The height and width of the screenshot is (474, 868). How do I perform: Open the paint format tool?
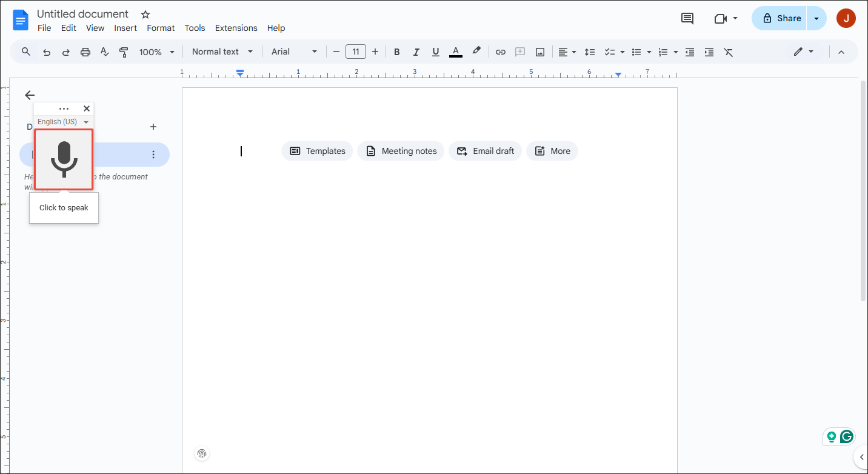124,52
